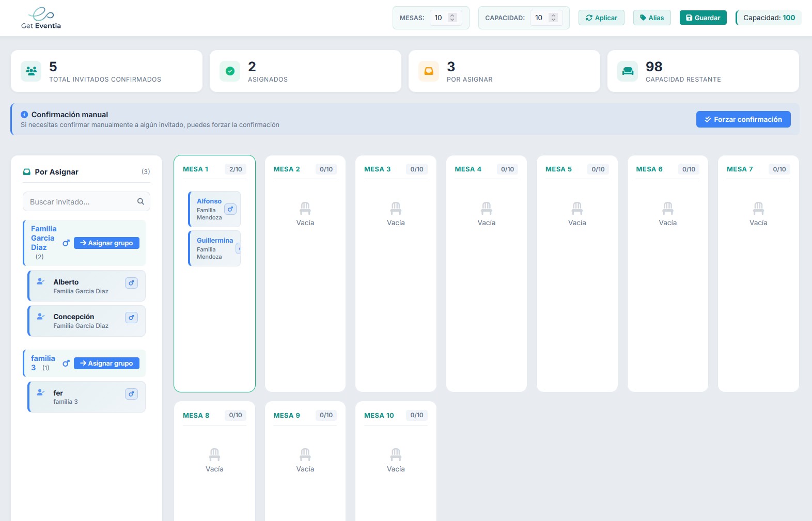Edit the CAPACIDAD number field
This screenshot has height=521, width=812.
[546, 18]
